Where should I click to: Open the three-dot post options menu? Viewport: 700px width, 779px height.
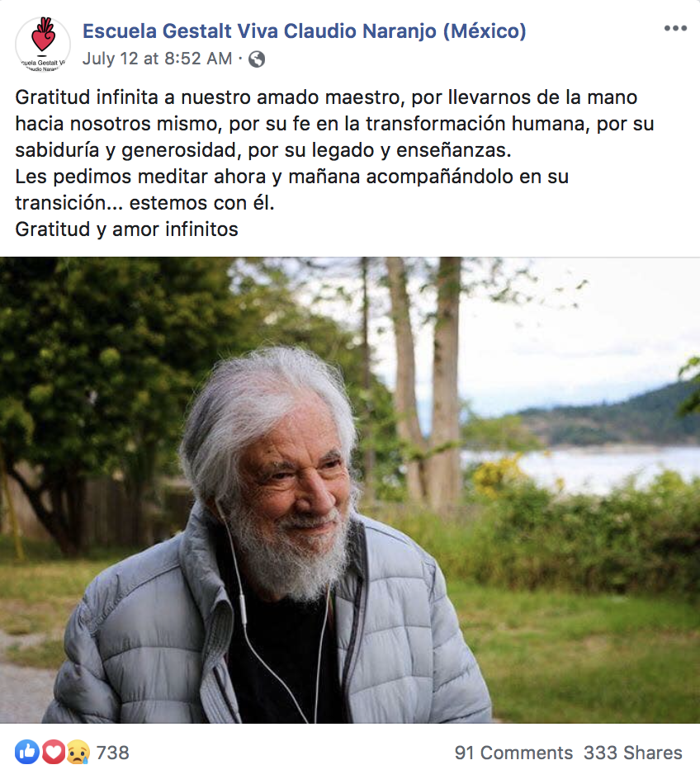pyautogui.click(x=675, y=29)
